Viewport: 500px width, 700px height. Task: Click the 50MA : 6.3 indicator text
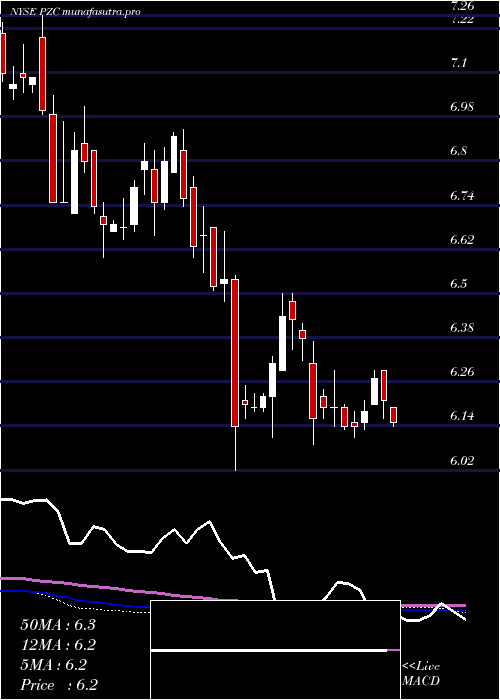coord(58,625)
